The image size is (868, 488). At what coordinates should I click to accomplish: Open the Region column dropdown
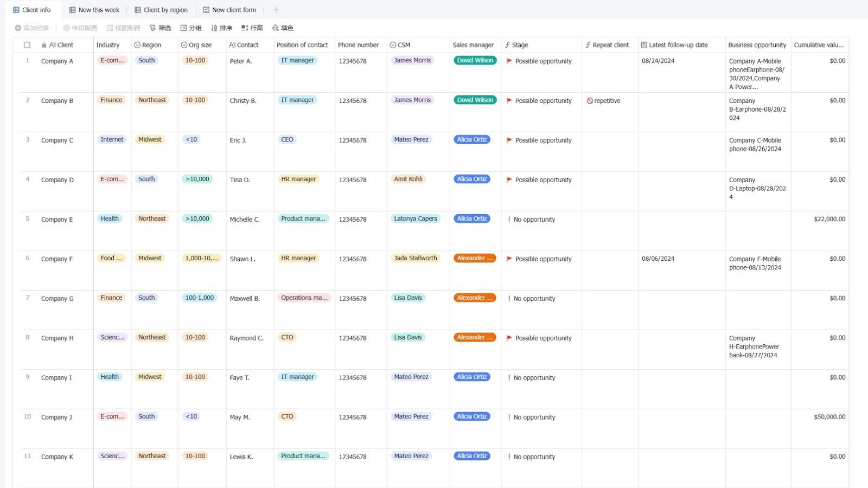coord(136,45)
